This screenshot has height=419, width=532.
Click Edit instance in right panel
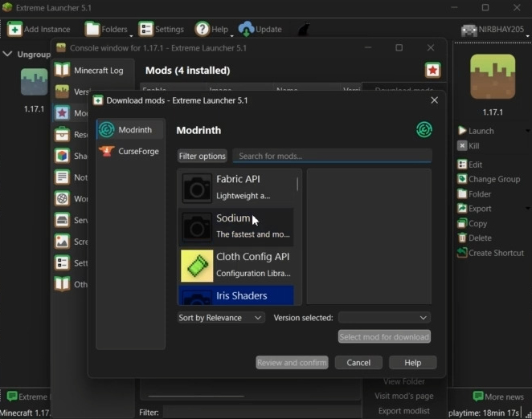click(x=470, y=165)
